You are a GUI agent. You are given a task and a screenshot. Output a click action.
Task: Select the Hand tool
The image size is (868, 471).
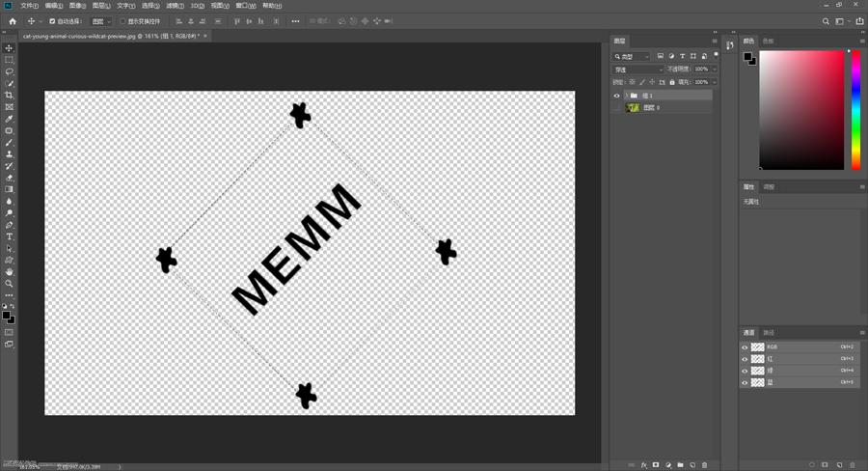pos(10,272)
